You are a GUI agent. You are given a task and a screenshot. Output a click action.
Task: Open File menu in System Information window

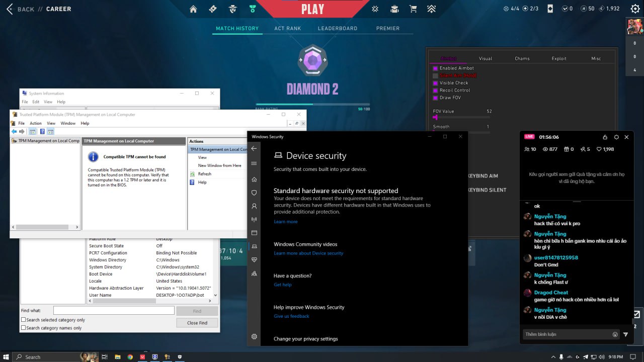click(x=25, y=102)
